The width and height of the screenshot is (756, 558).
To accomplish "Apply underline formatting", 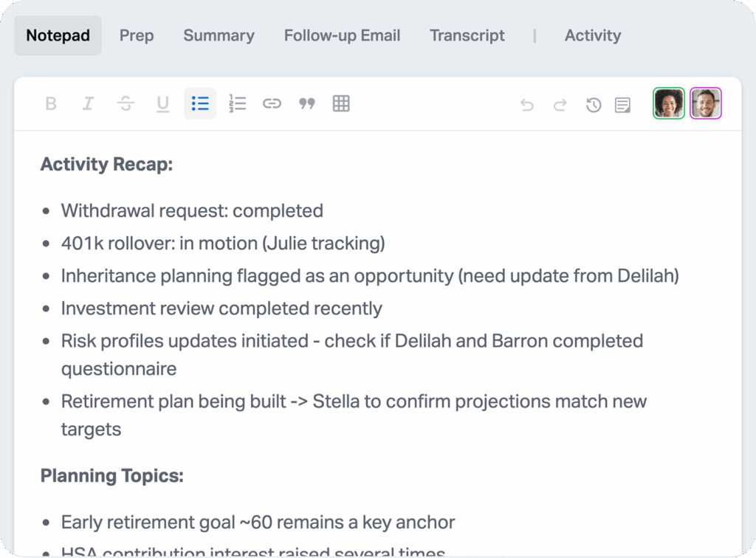I will click(162, 104).
